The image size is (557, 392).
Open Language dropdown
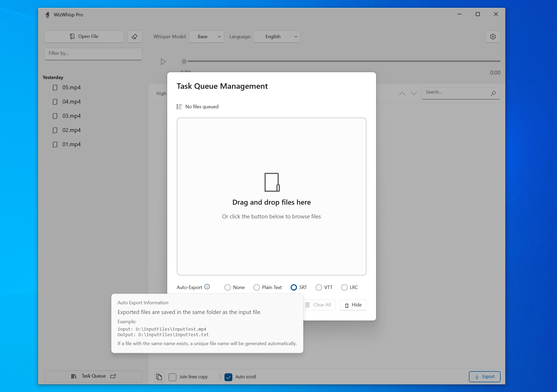tap(277, 37)
